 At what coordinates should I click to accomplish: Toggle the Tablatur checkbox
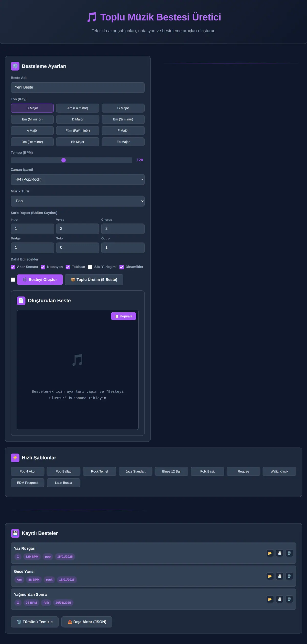68,267
